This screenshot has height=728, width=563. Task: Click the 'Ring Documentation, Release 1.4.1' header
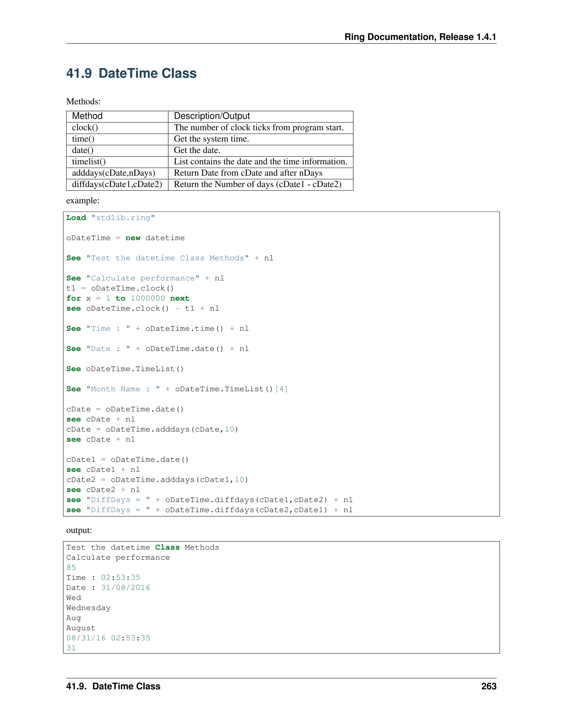420,37
